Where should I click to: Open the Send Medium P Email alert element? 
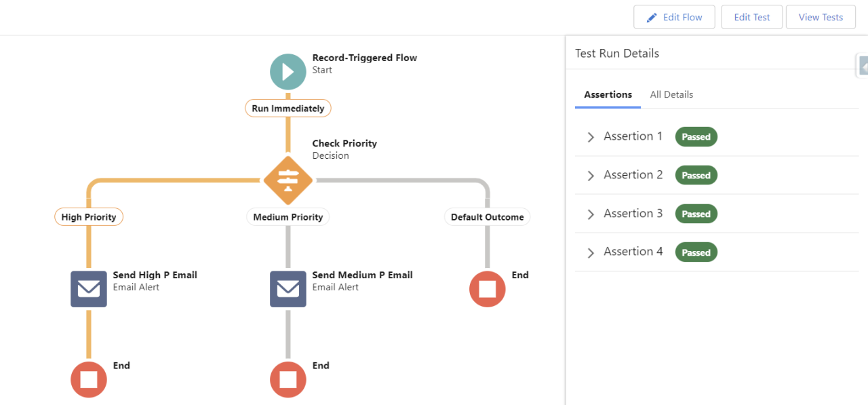click(x=288, y=289)
